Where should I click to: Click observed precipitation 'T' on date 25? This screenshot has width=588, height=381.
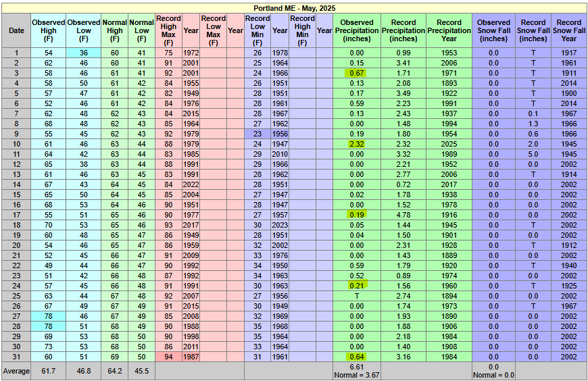tap(357, 296)
